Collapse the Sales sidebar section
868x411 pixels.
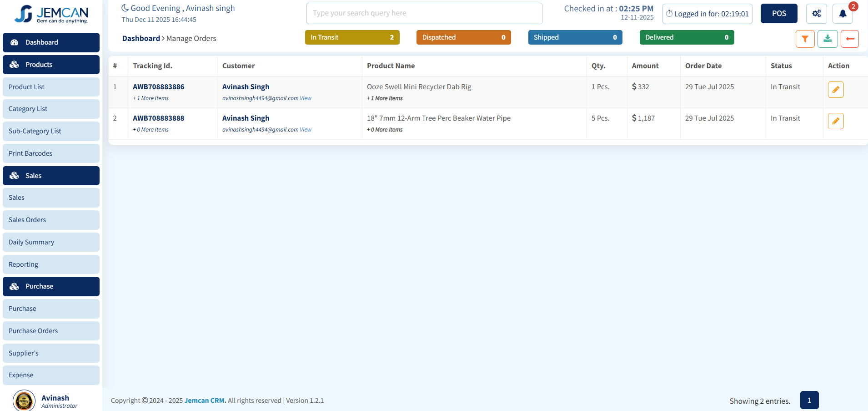(51, 176)
